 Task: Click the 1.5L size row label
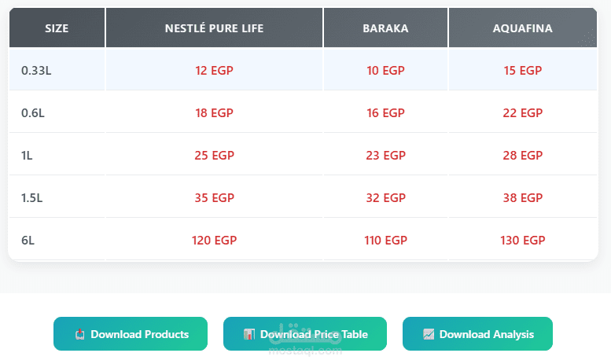point(33,197)
